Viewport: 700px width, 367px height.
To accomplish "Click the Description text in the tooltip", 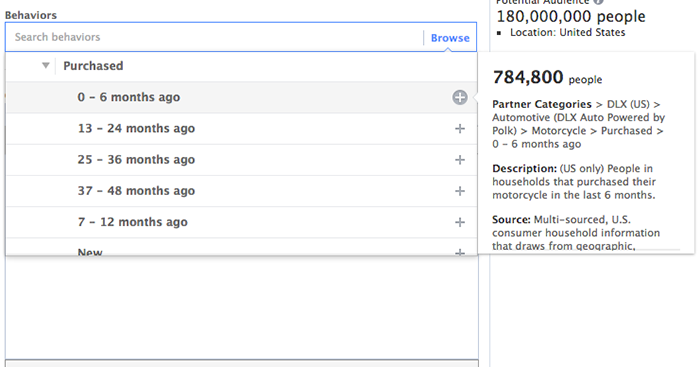I will [x=574, y=182].
